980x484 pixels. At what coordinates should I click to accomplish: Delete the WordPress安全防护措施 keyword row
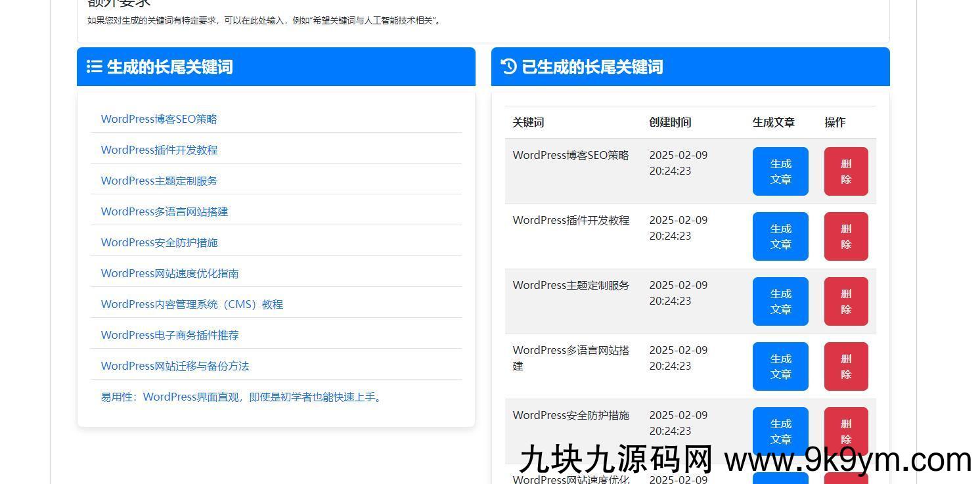point(846,431)
